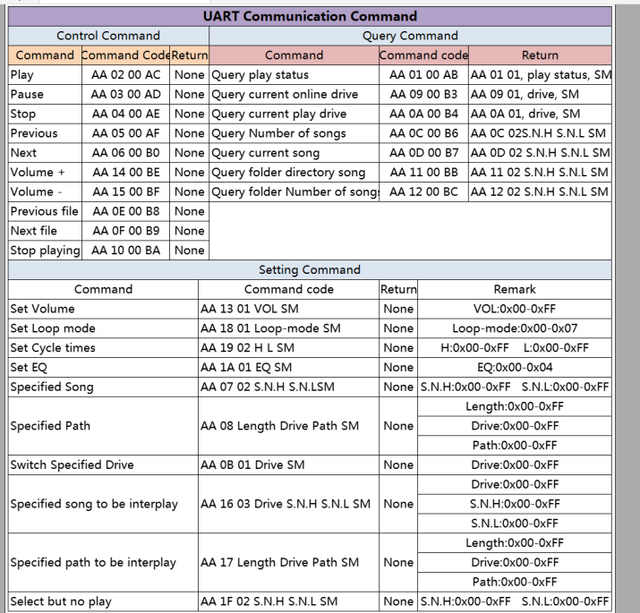Click 'Query play status' cell
Screen dimensions: 640x613
click(x=294, y=75)
